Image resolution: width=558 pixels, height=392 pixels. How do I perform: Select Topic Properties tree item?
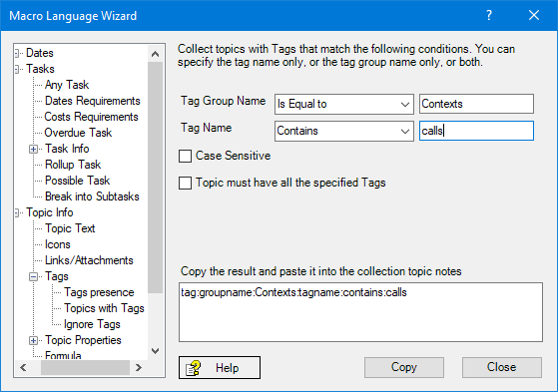83,340
